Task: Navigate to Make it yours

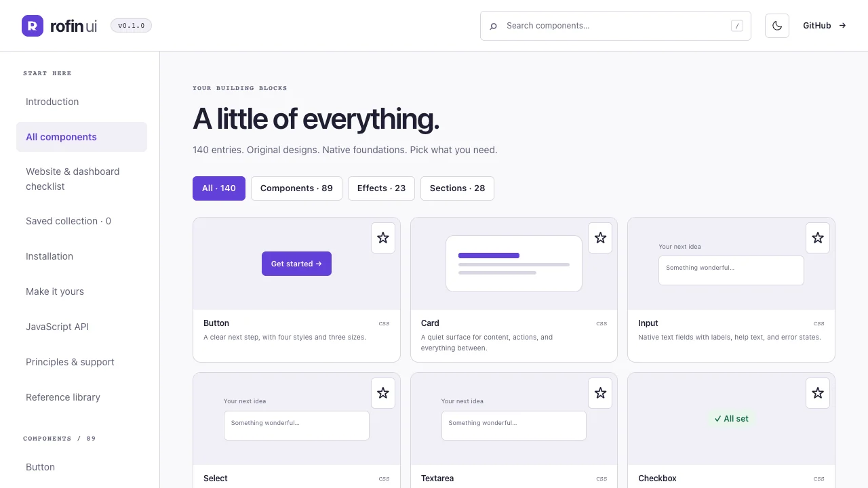Action: point(81,291)
